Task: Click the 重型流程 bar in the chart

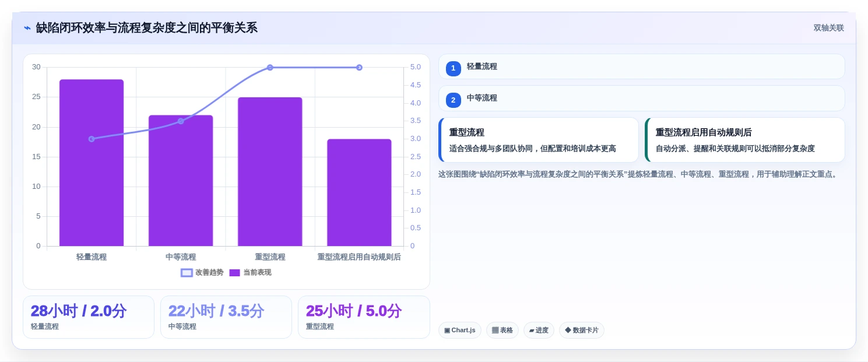Action: (270, 171)
